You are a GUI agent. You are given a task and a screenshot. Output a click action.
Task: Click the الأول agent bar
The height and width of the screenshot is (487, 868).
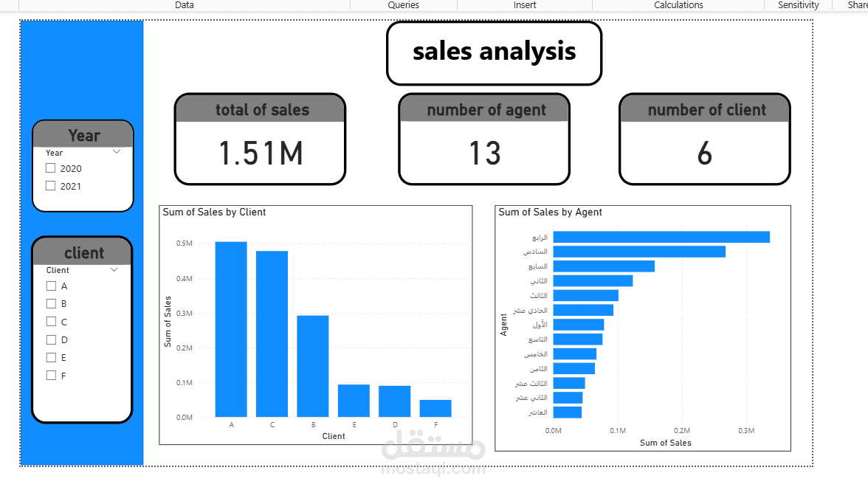point(579,325)
